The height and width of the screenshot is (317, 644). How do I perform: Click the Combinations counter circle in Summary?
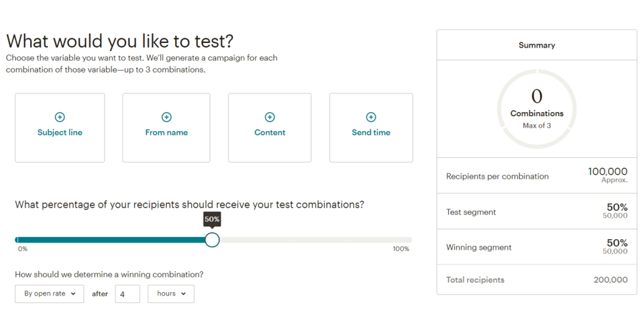pyautogui.click(x=537, y=109)
